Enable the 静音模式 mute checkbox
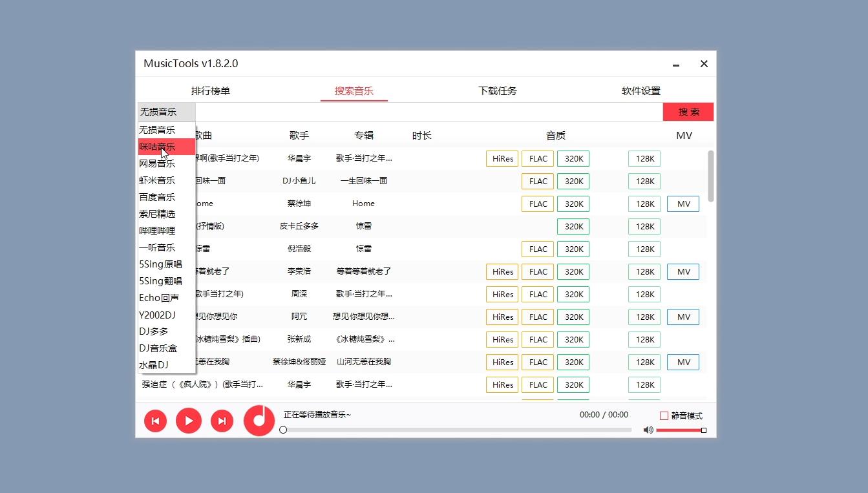 [664, 415]
